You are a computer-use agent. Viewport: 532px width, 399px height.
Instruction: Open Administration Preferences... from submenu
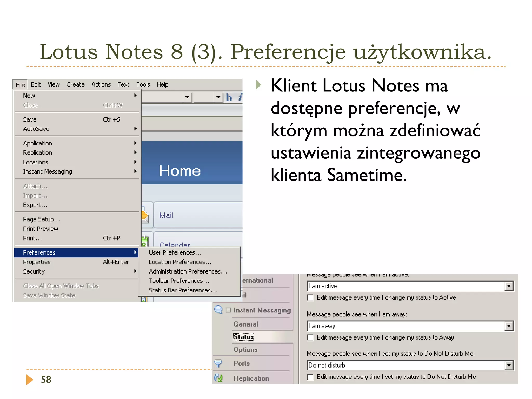(x=189, y=271)
